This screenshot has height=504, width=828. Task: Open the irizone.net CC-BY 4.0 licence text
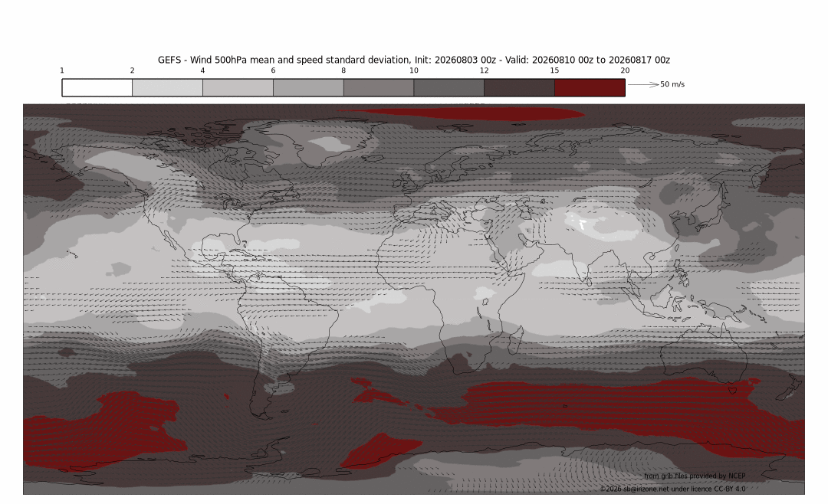(x=673, y=489)
